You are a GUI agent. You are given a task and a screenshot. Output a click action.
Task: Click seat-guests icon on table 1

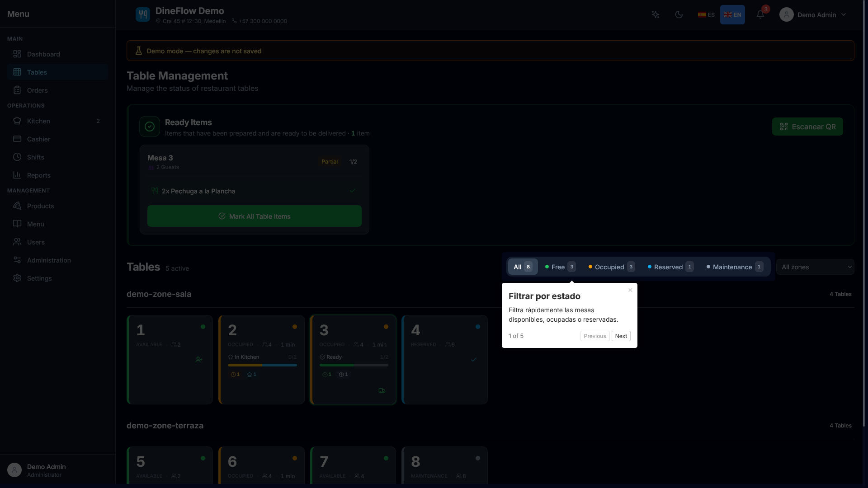point(199,360)
